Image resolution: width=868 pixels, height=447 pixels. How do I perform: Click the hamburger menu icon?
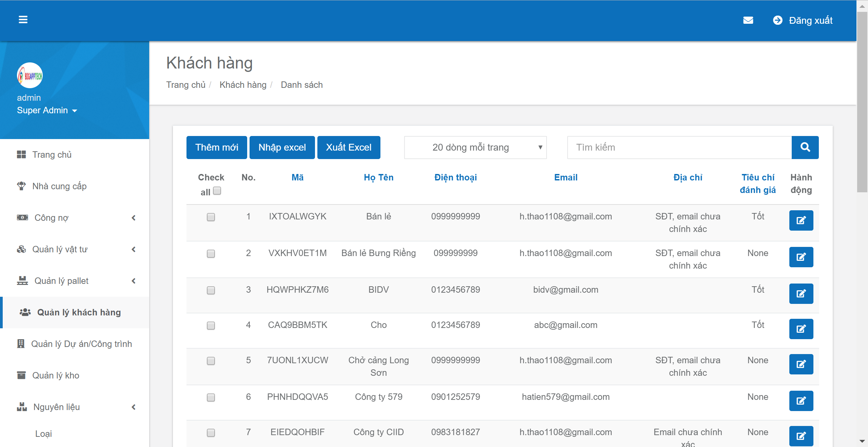tap(23, 20)
